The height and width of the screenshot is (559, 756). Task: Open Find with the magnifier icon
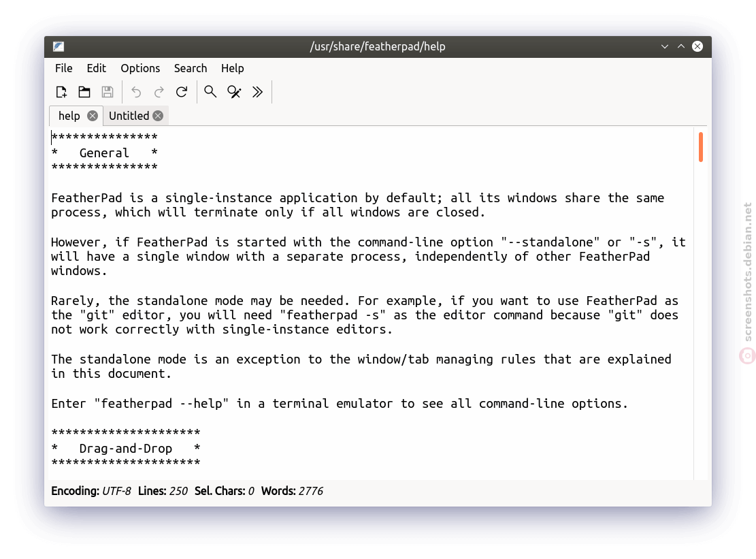(x=210, y=92)
